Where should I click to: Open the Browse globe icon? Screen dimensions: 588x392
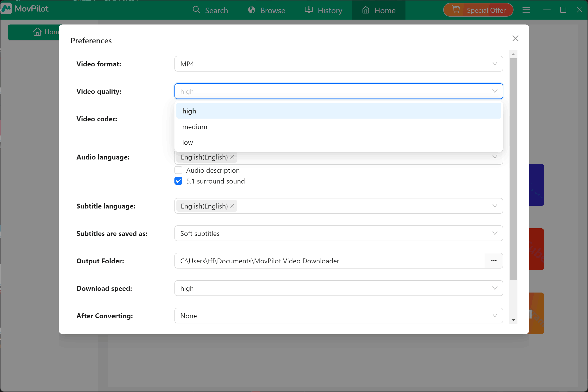[x=252, y=10]
